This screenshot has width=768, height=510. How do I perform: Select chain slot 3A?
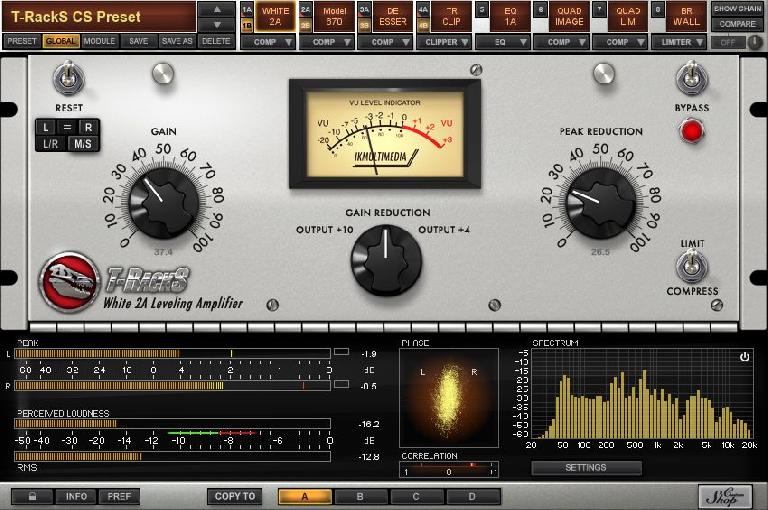pos(364,9)
